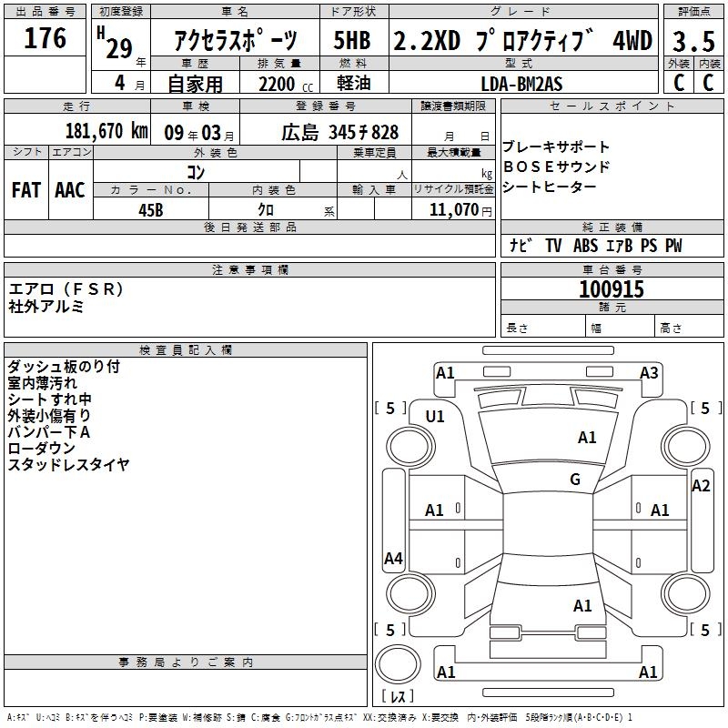Select vehicle history 自家用
Image resolution: width=728 pixels, height=728 pixels.
pyautogui.click(x=195, y=84)
